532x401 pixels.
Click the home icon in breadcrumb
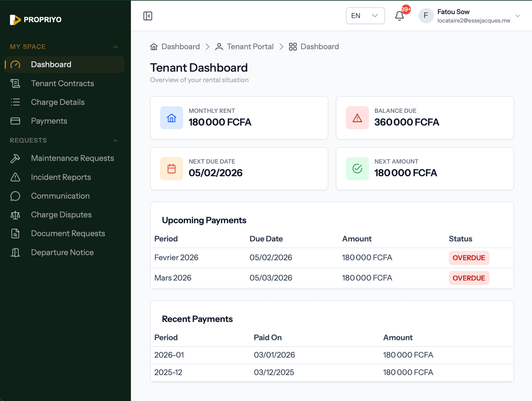[154, 47]
